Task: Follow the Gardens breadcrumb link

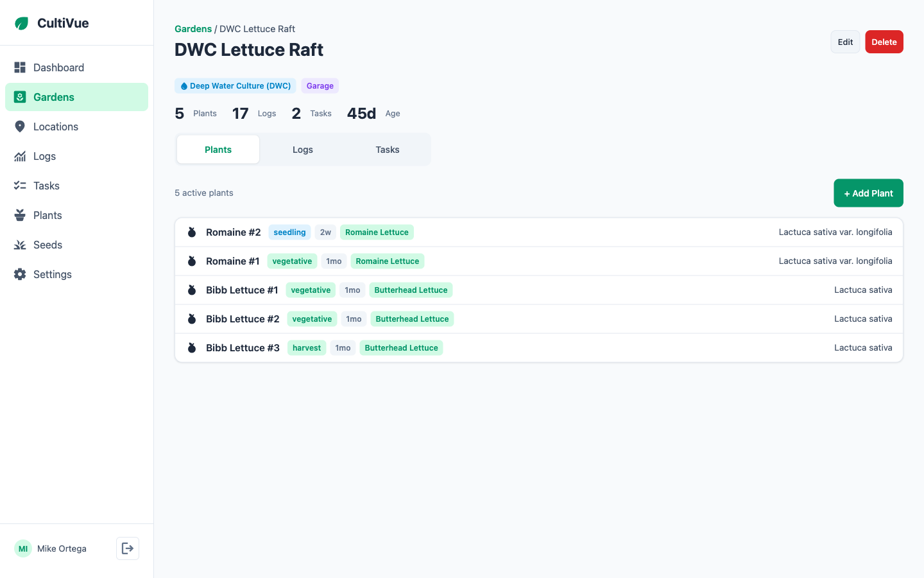Action: tap(193, 29)
